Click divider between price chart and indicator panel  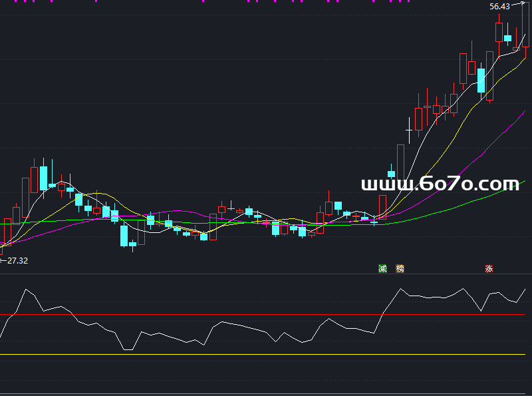click(266, 274)
